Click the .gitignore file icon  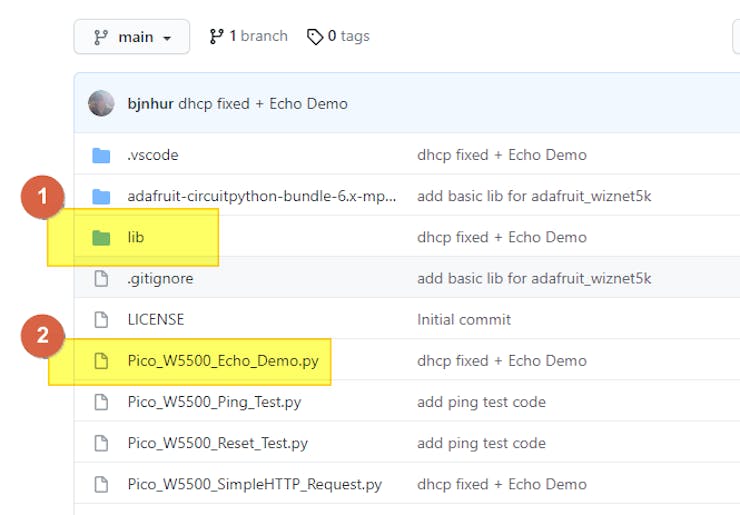tap(101, 279)
